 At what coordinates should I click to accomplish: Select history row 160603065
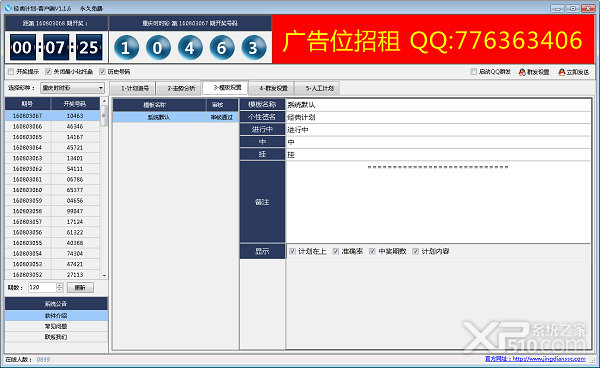click(52, 137)
